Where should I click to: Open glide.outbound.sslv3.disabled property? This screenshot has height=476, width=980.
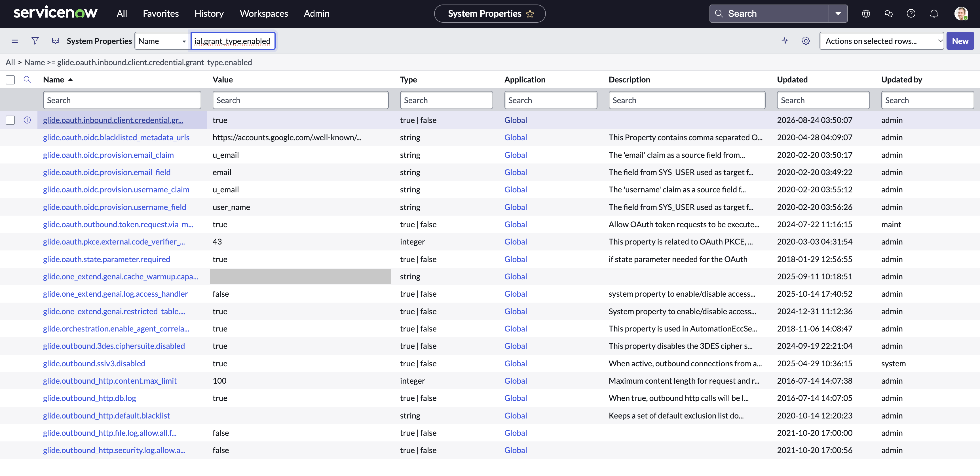[x=94, y=364]
